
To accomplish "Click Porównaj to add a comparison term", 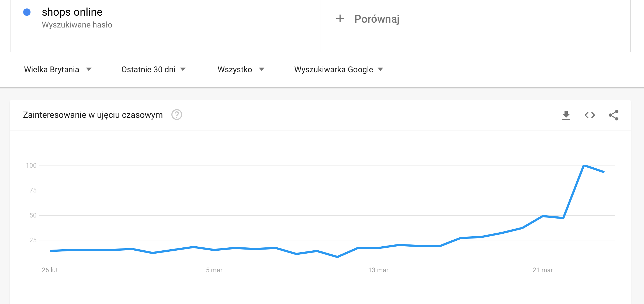I will (377, 19).
